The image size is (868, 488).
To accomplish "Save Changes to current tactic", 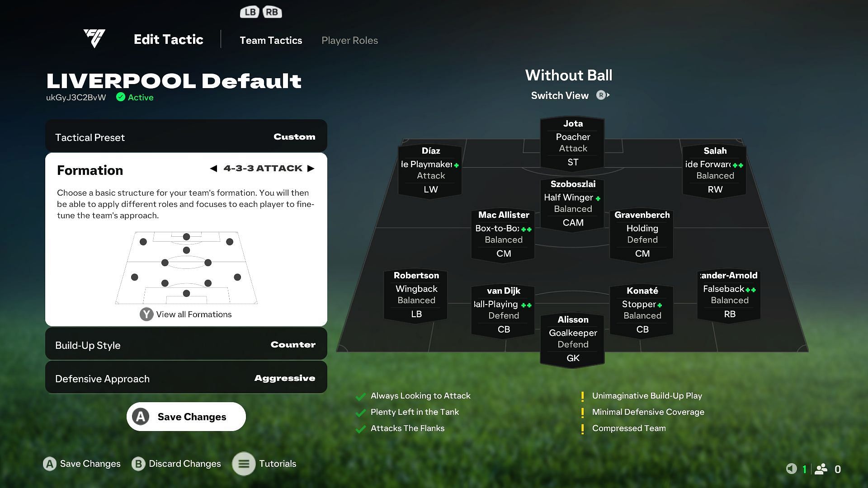I will pos(186,417).
